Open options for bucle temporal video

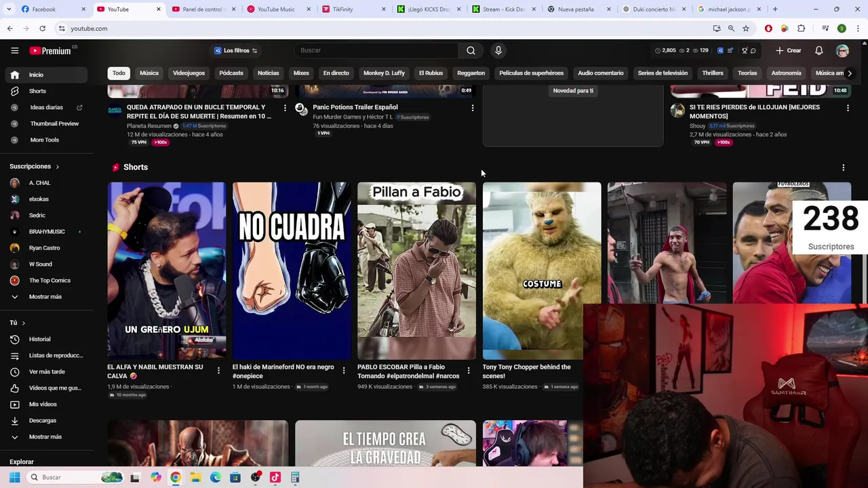(285, 108)
